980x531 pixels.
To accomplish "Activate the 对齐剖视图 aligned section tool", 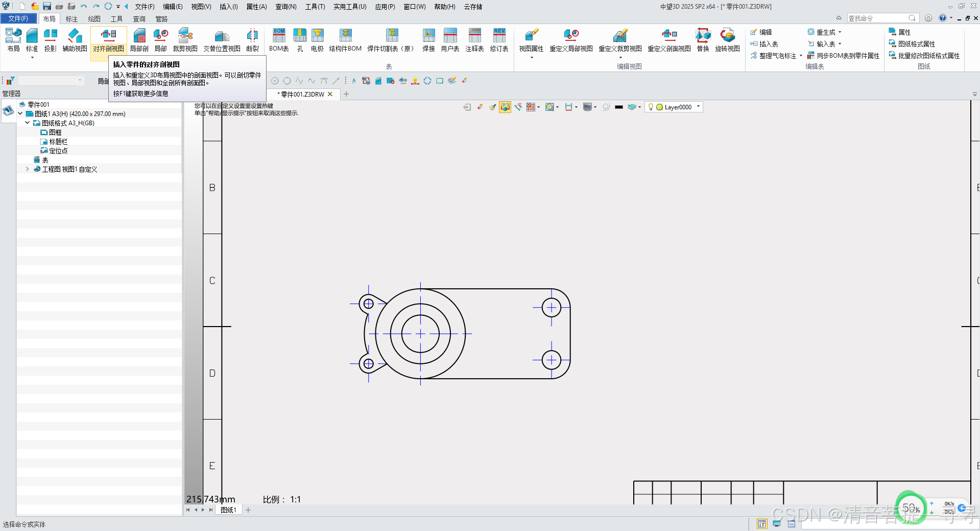I will pos(108,40).
